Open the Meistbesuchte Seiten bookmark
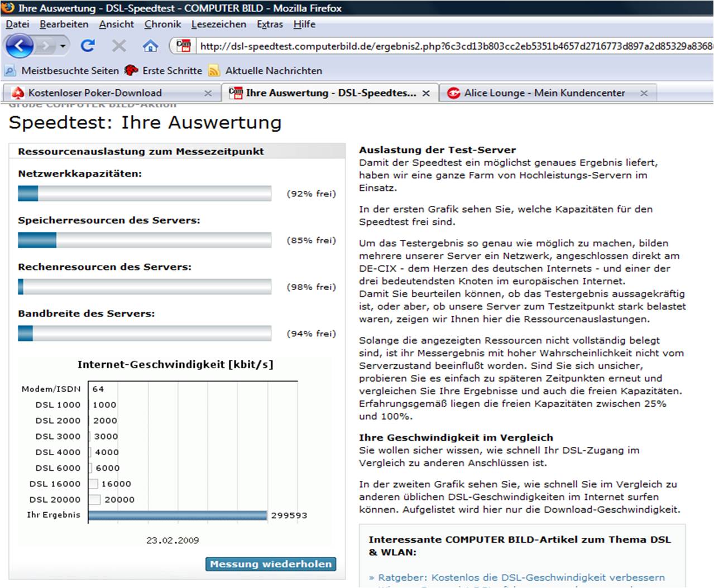Viewport: 714px width, 588px height. pos(61,71)
